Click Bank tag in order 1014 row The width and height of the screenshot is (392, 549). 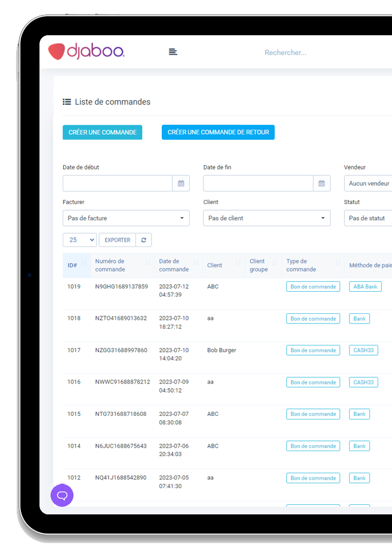[359, 446]
